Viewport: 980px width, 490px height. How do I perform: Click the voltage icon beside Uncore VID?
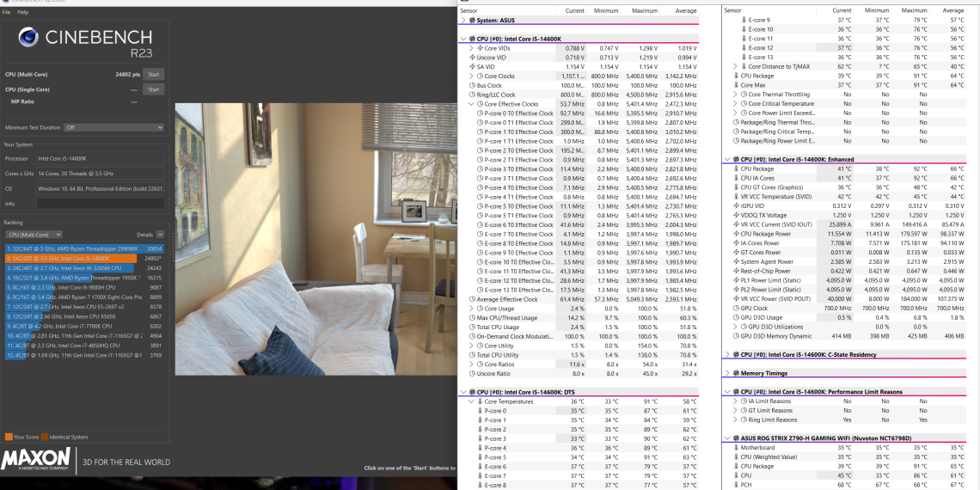[x=471, y=58]
